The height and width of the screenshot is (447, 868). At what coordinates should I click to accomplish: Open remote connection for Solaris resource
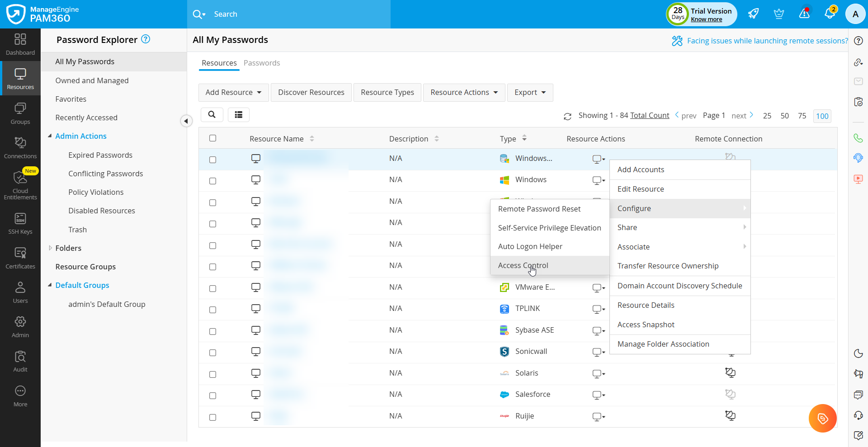(730, 373)
